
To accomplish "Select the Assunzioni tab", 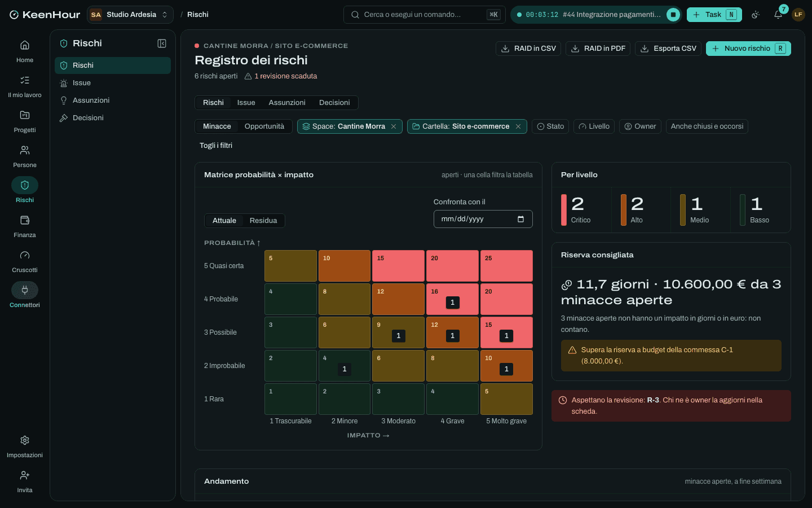I will 287,103.
